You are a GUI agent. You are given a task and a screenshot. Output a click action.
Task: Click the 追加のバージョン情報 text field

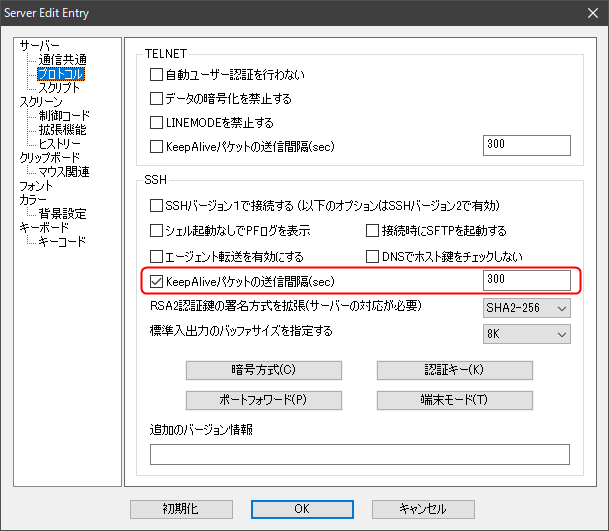click(x=360, y=454)
